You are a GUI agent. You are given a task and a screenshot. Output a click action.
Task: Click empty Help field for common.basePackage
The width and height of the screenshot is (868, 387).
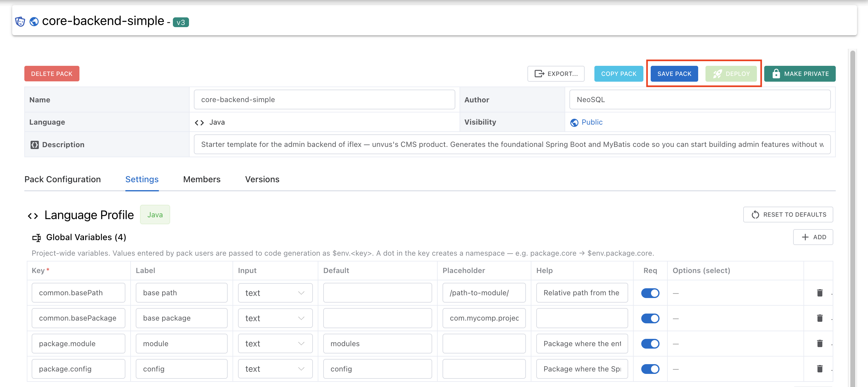tap(582, 318)
